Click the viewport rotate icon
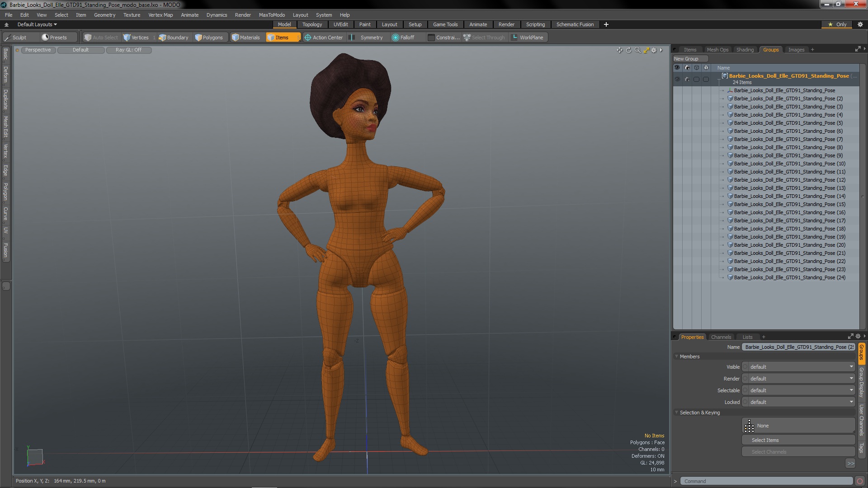Viewport: 868px width, 488px height. tap(628, 50)
